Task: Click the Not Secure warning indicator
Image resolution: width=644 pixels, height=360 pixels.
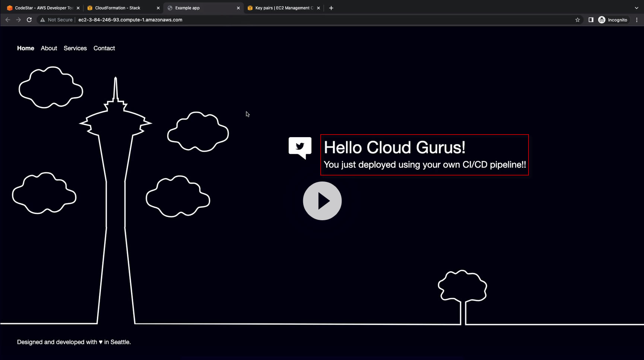Action: pos(56,20)
